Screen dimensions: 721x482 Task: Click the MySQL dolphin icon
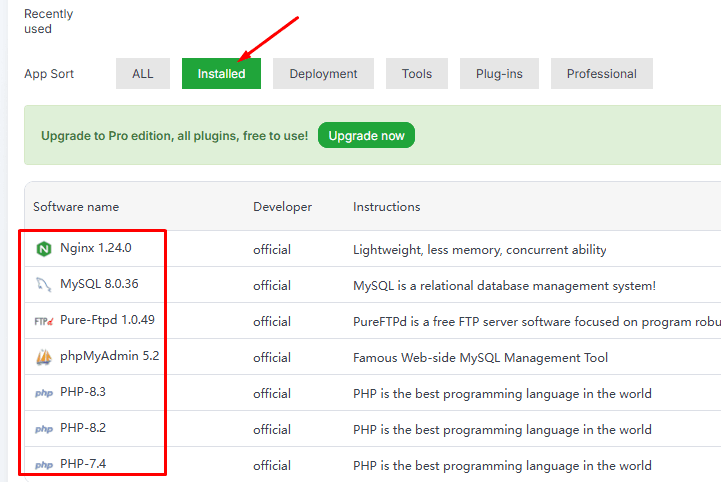pos(43,285)
